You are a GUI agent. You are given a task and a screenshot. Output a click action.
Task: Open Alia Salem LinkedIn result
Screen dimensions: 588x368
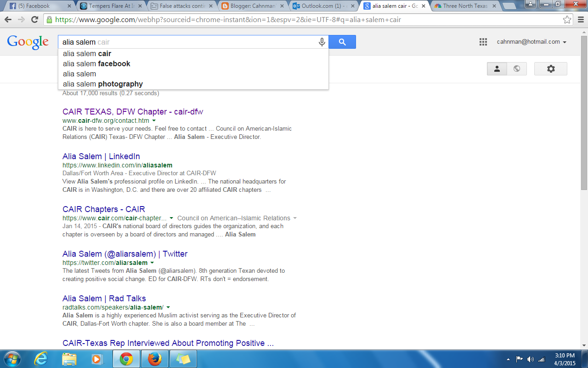(101, 156)
